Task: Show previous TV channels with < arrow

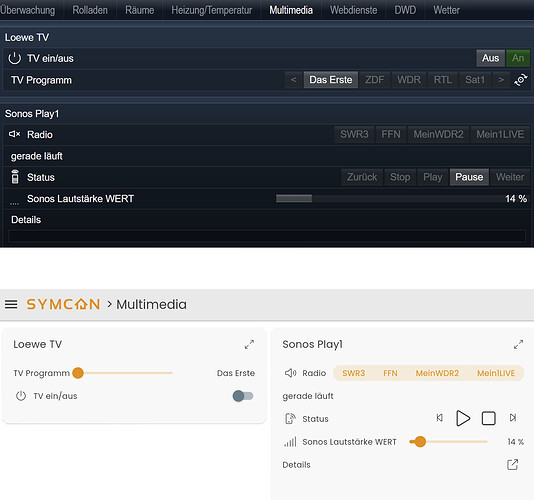Action: point(294,80)
